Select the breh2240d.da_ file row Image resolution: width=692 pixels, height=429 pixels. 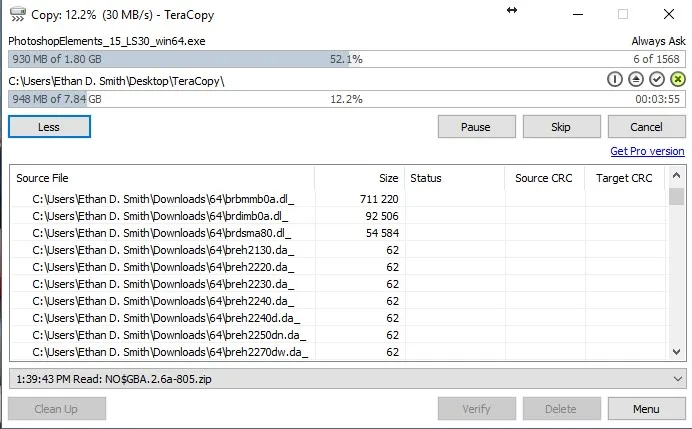pos(338,318)
